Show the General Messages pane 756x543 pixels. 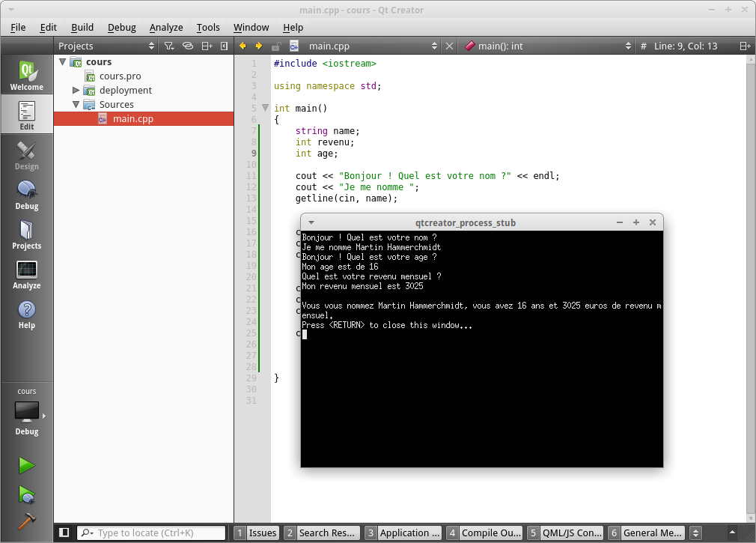point(646,533)
